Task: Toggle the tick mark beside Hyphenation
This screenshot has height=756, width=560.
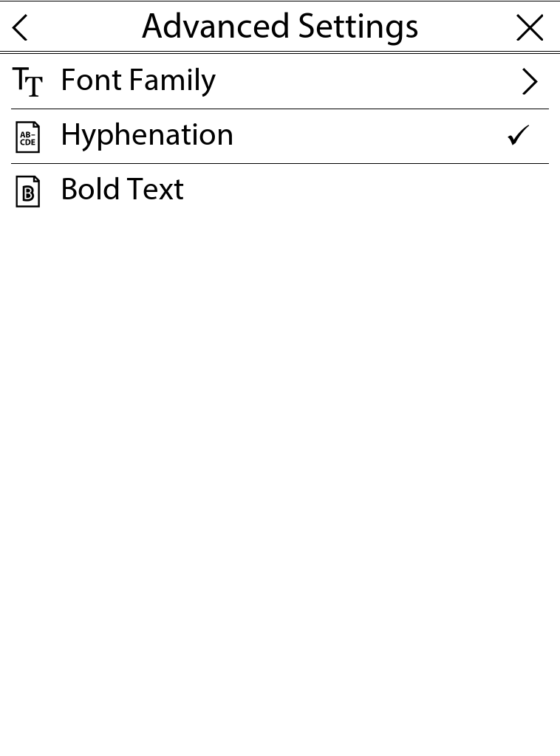Action: coord(519,136)
